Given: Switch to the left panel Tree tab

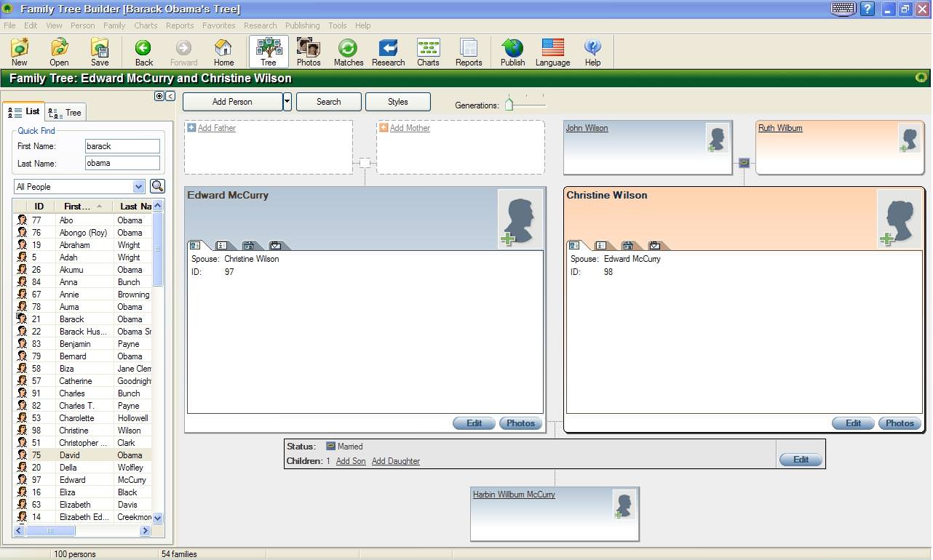Looking at the screenshot, I should point(65,112).
